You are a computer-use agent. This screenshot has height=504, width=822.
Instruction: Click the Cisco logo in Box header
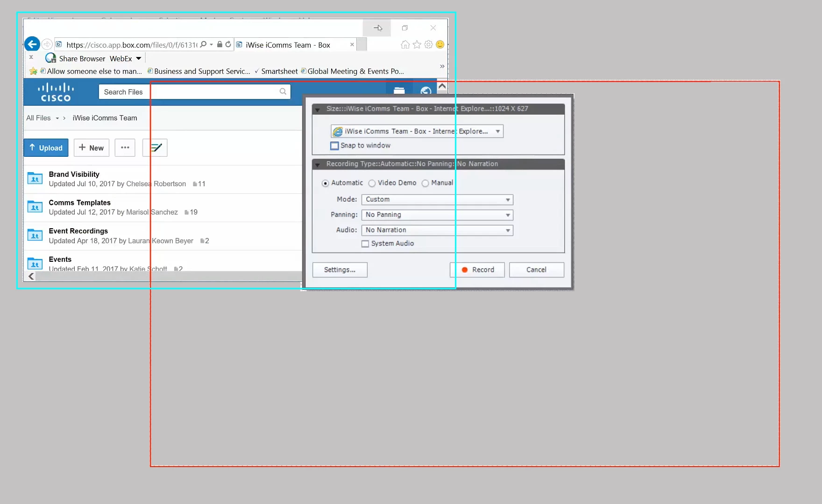[x=56, y=92]
